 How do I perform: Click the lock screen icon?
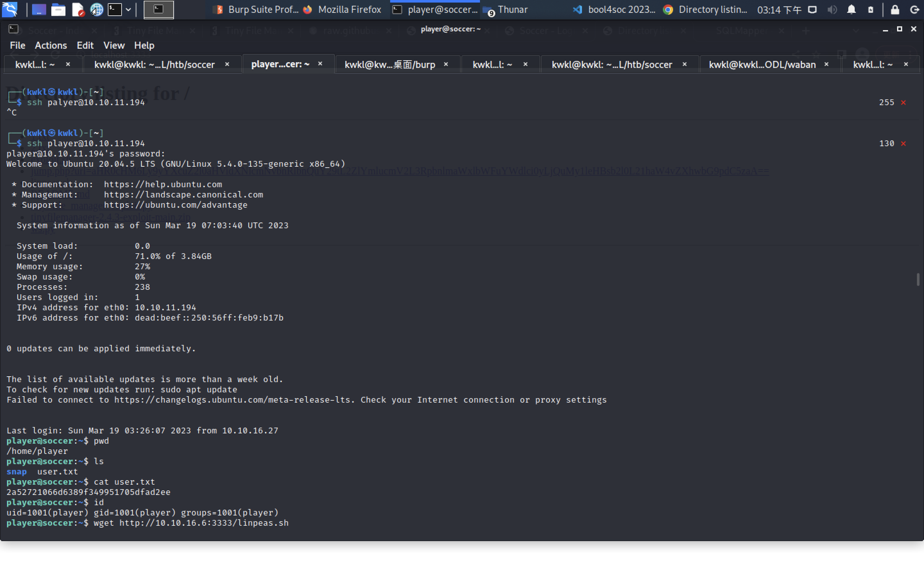(894, 10)
